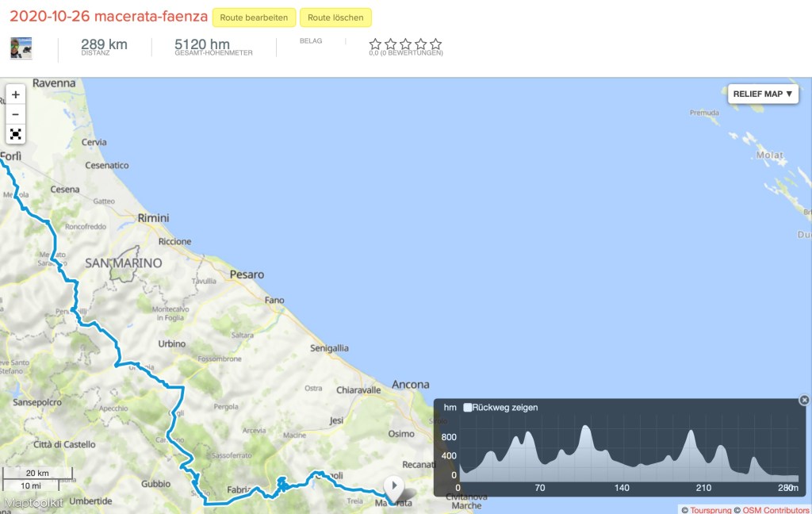The height and width of the screenshot is (514, 812).
Task: Toggle fullscreen map view
Action: [x=15, y=133]
